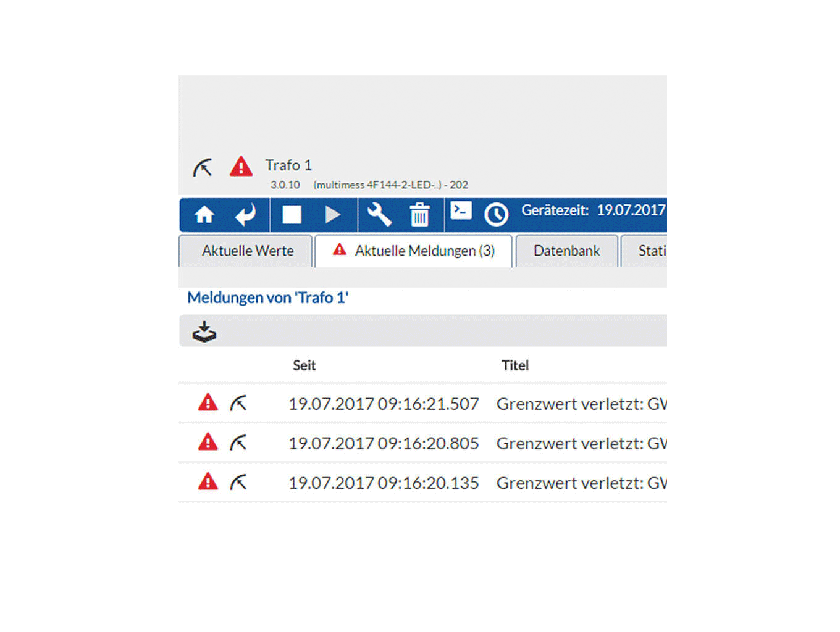Screen dimensions: 840x632
Task: Go to the Home icon in toolbar
Action: tap(204, 215)
